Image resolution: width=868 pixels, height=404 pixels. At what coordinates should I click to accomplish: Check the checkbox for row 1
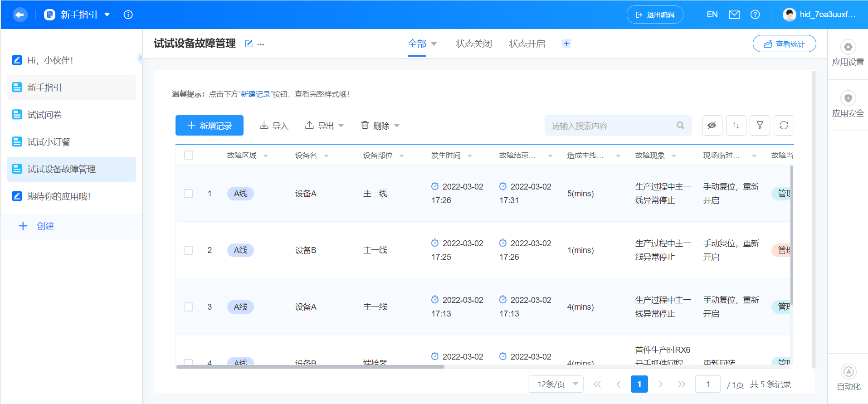click(188, 194)
